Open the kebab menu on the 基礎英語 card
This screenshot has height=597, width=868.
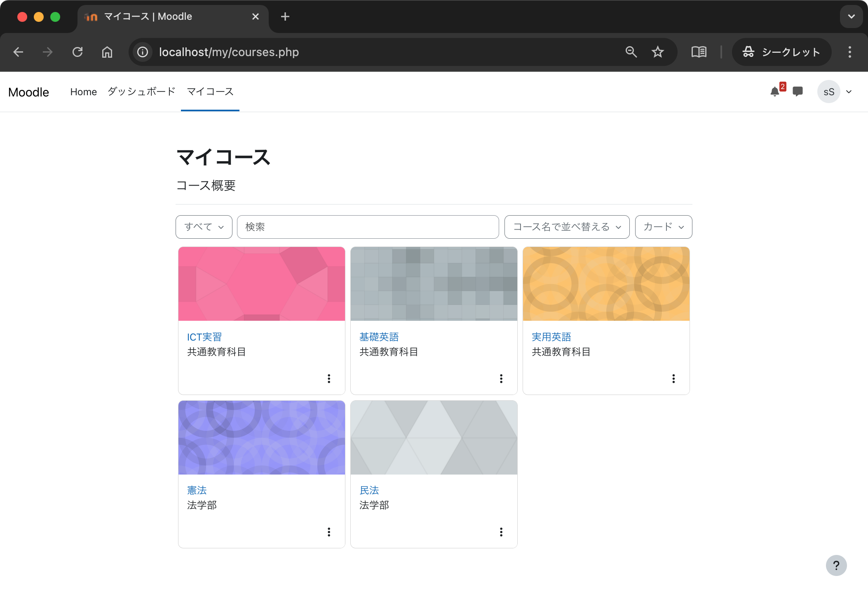click(x=501, y=378)
